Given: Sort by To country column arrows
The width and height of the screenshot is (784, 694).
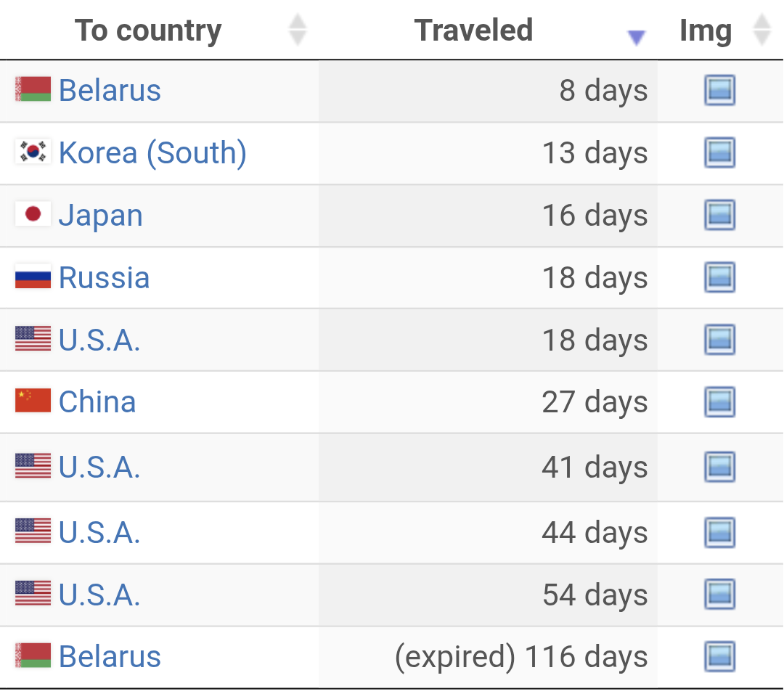Looking at the screenshot, I should point(298,30).
